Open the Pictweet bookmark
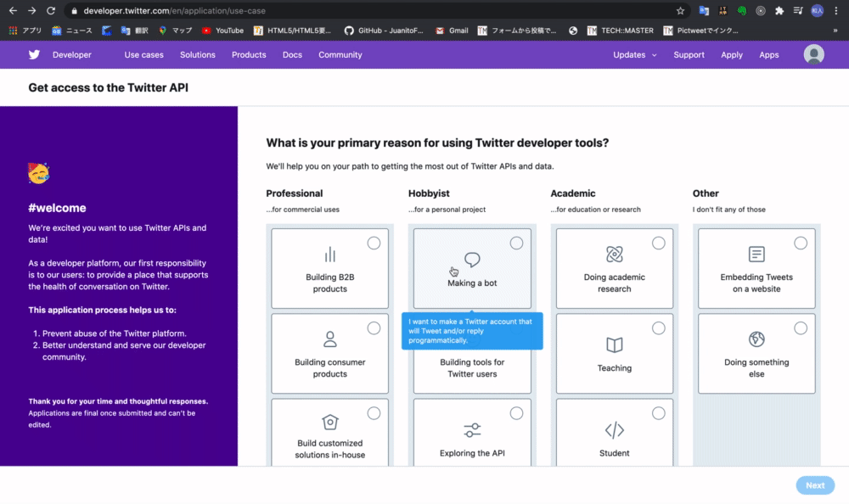This screenshot has width=849, height=504. [700, 31]
